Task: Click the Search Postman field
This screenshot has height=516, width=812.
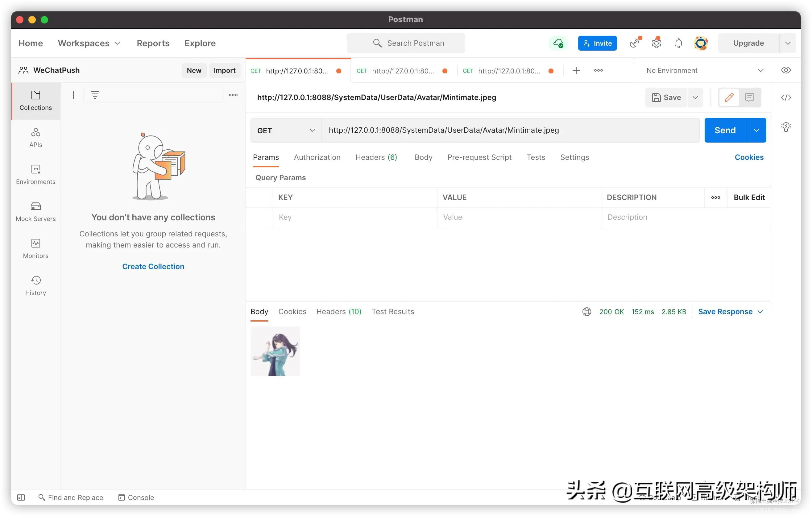Action: [x=406, y=43]
